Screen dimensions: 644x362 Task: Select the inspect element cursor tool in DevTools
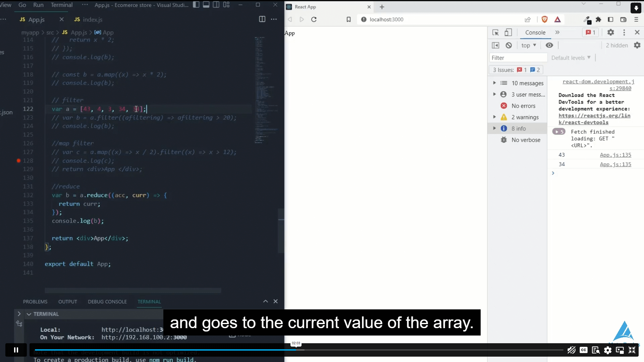(x=495, y=33)
